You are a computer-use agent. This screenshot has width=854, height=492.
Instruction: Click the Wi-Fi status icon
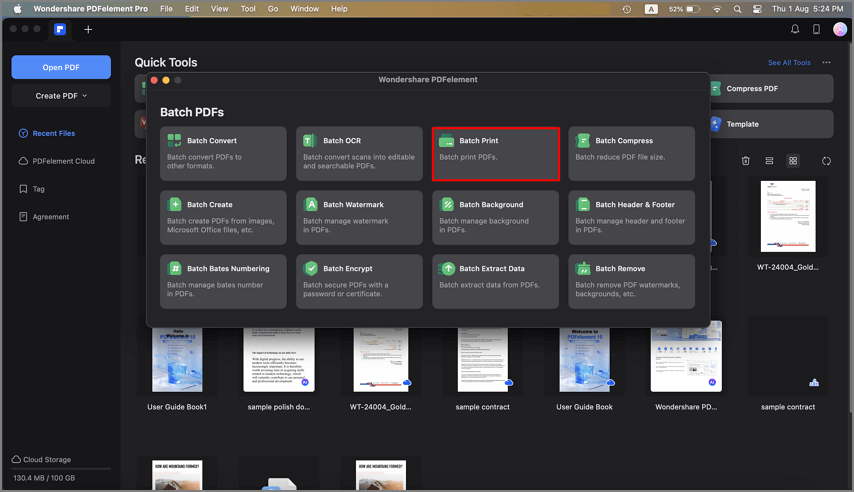[717, 9]
